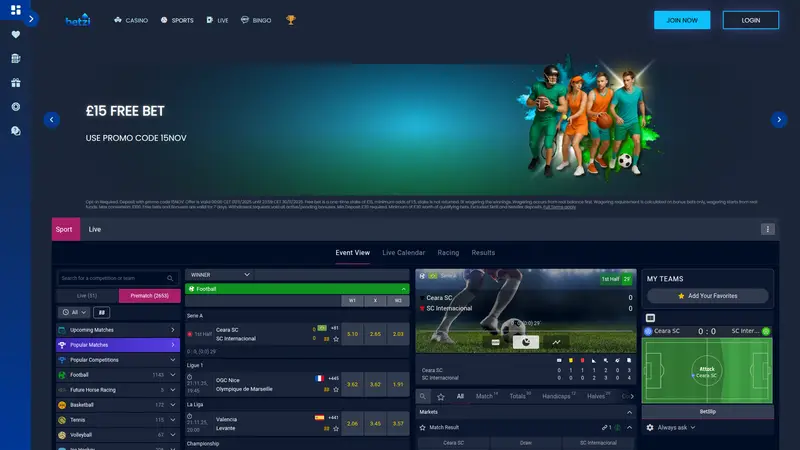
Task: Select the Live Calendar tab
Action: pos(404,253)
